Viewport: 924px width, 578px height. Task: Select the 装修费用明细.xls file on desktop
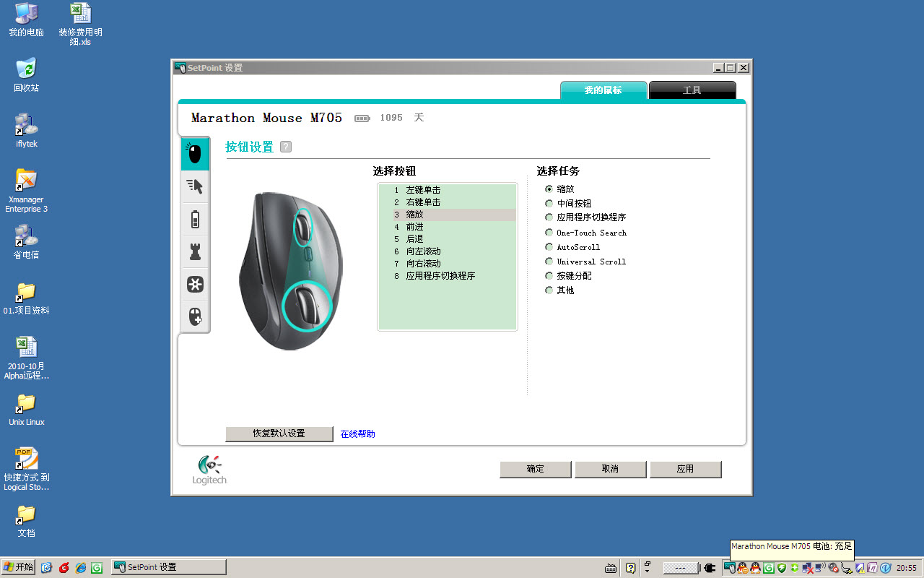click(80, 24)
